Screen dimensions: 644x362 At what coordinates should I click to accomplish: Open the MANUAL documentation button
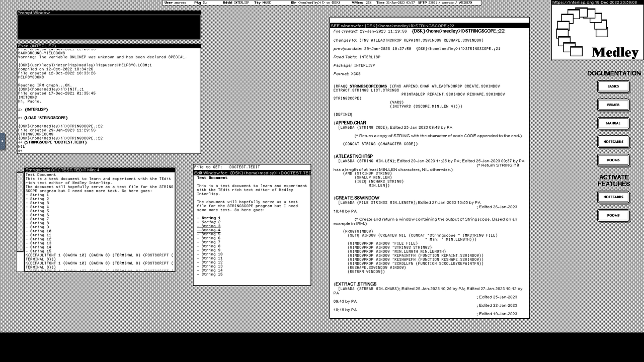tap(613, 123)
